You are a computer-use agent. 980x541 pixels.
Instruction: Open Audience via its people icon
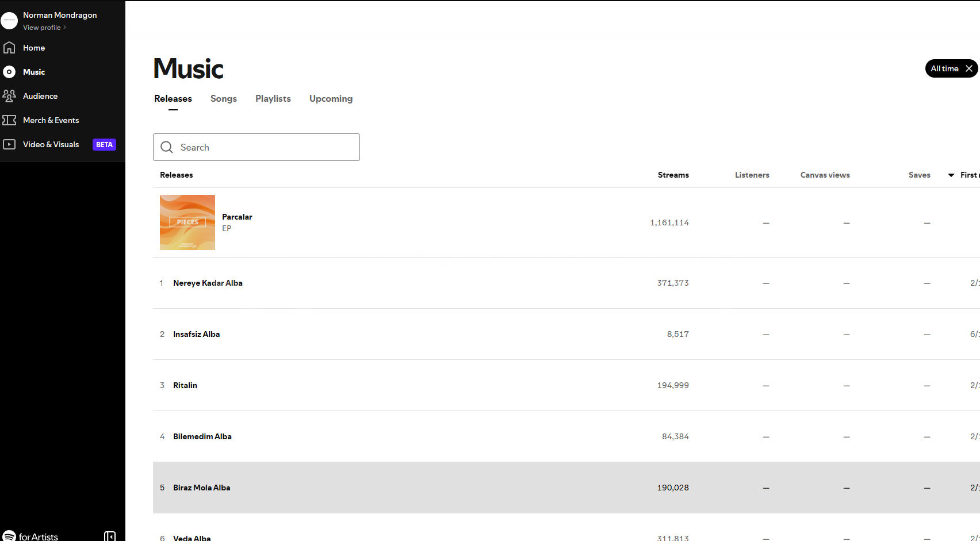pyautogui.click(x=9, y=96)
